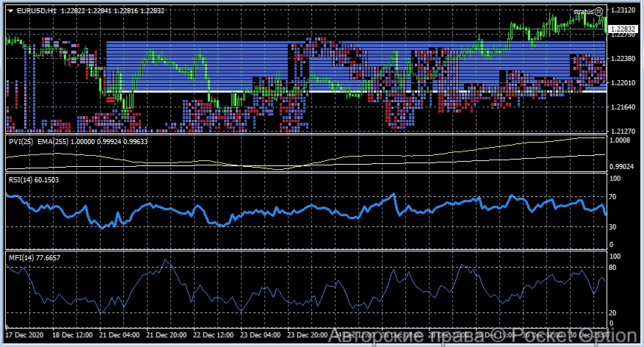
Task: Click the status smiley face icon
Action: (598, 11)
